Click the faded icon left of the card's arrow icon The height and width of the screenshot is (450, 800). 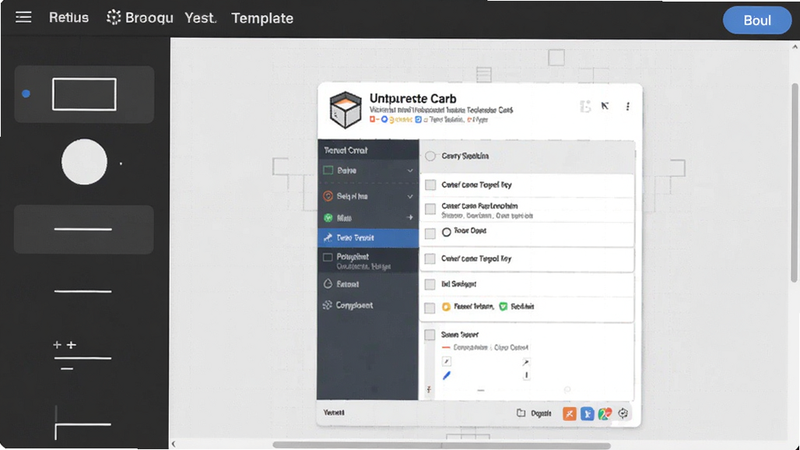click(x=585, y=106)
